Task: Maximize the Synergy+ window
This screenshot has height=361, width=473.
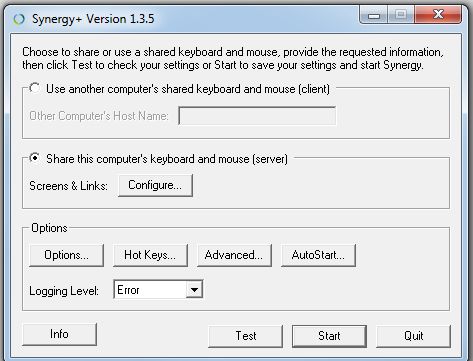Action: 401,15
